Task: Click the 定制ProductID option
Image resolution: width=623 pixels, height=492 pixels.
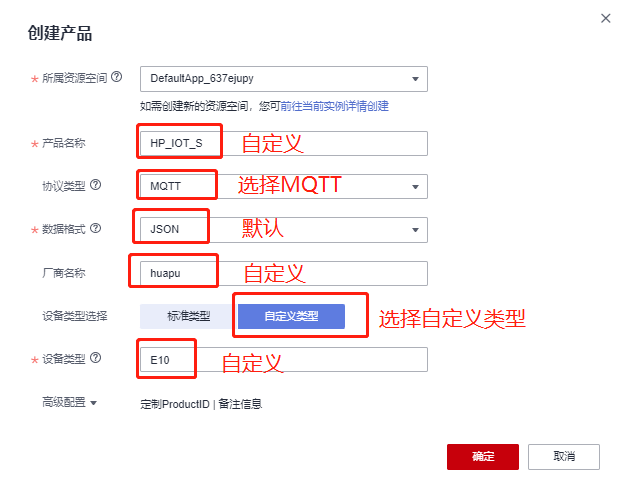Action: pyautogui.click(x=177, y=404)
